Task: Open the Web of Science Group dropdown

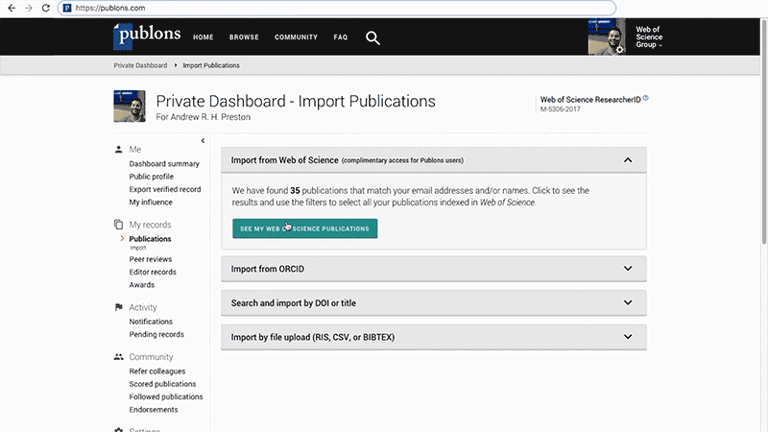Action: [649, 37]
